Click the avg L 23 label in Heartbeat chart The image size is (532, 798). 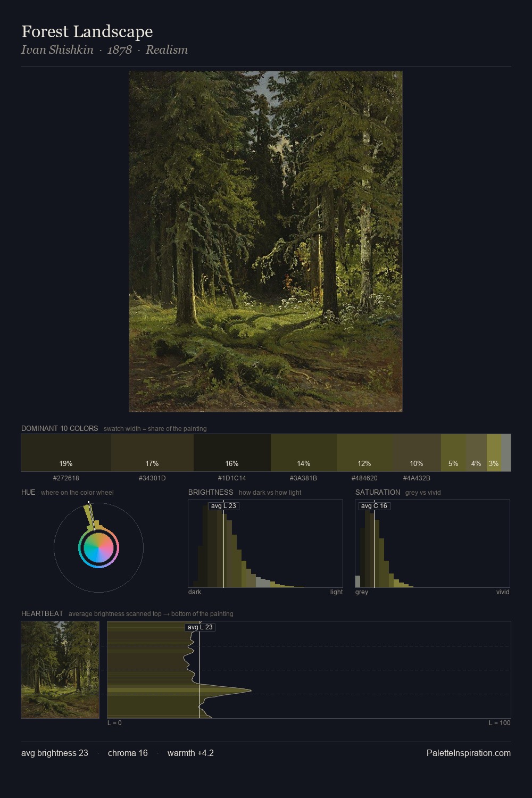(200, 627)
